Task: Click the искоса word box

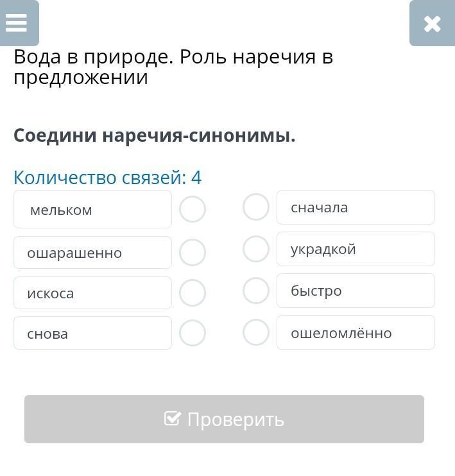Action: pyautogui.click(x=92, y=293)
